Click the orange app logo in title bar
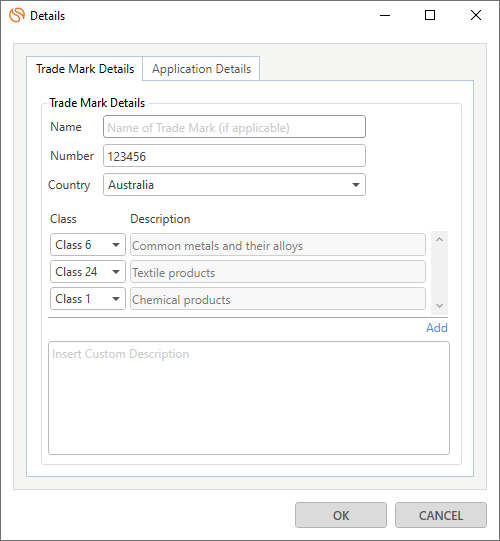 [x=17, y=15]
